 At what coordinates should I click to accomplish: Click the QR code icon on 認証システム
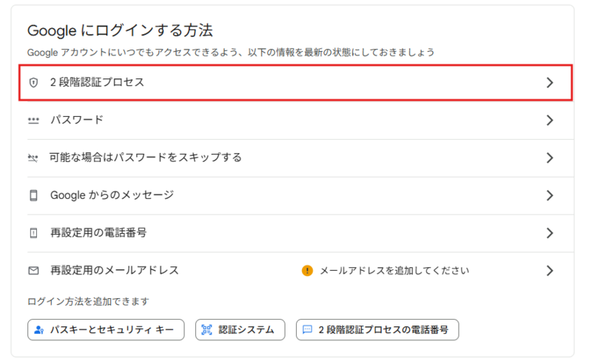pos(206,330)
